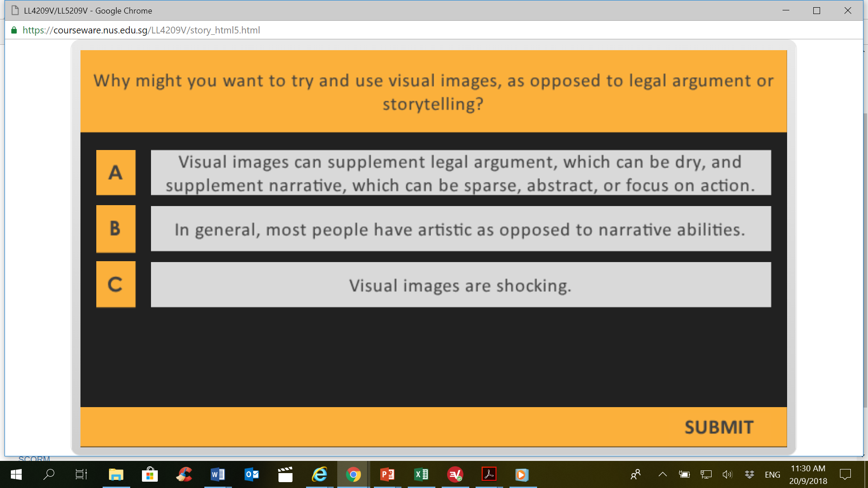Choose 'Visual images are shocking' answer

point(461,285)
